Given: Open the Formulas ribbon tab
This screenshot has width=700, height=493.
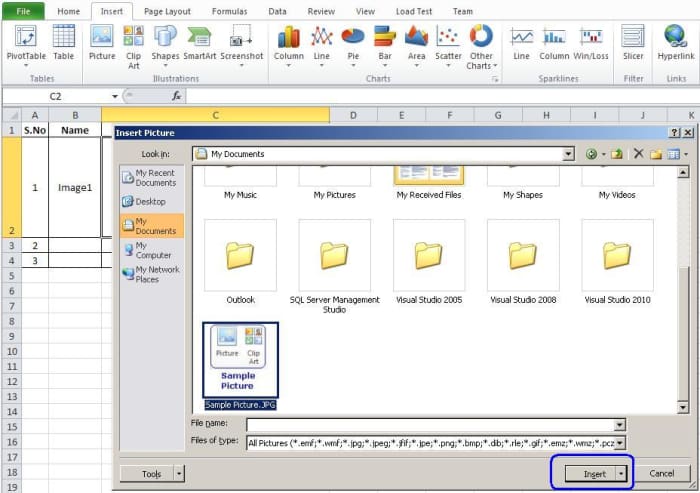Looking at the screenshot, I should tap(229, 11).
